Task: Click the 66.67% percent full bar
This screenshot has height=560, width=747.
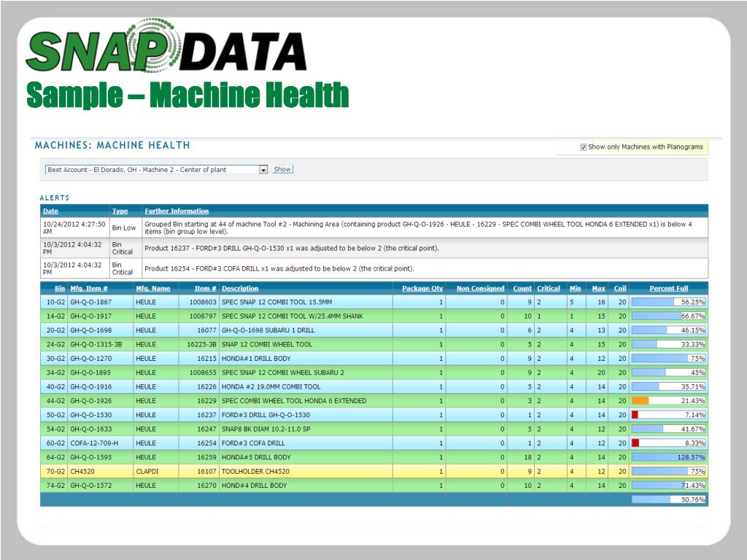Action: click(x=668, y=316)
